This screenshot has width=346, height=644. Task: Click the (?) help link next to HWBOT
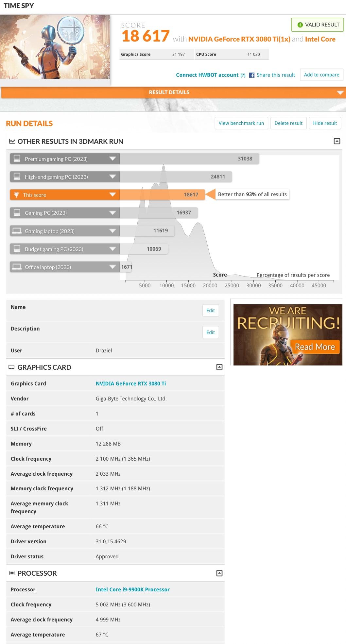243,75
